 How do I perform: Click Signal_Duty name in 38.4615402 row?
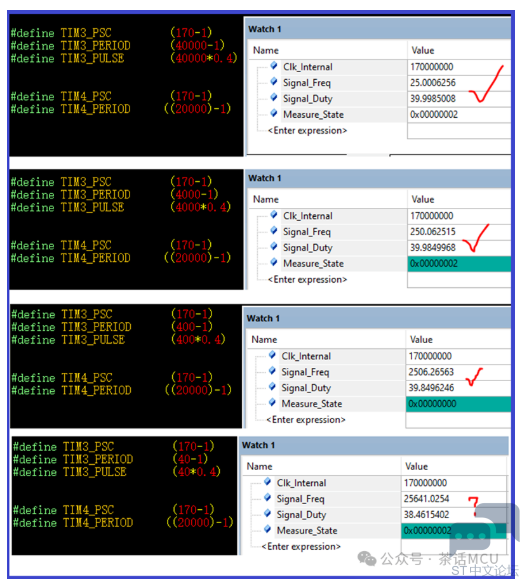301,515
